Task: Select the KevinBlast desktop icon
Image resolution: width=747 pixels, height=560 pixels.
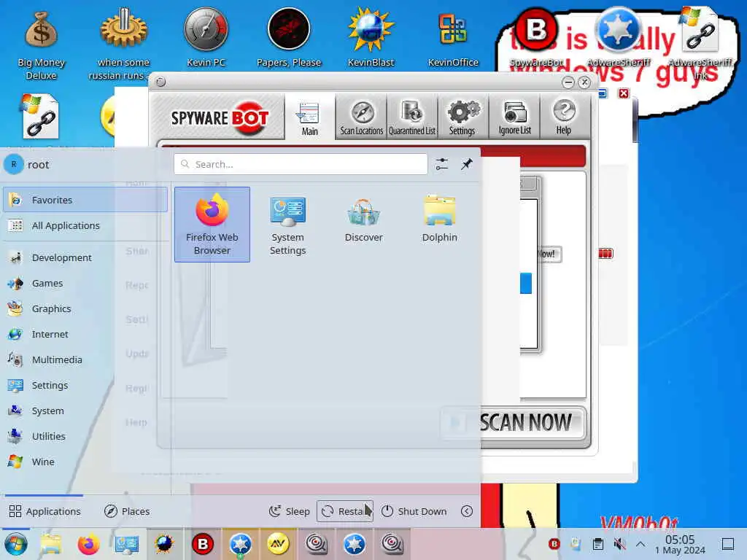Action: coord(371,38)
